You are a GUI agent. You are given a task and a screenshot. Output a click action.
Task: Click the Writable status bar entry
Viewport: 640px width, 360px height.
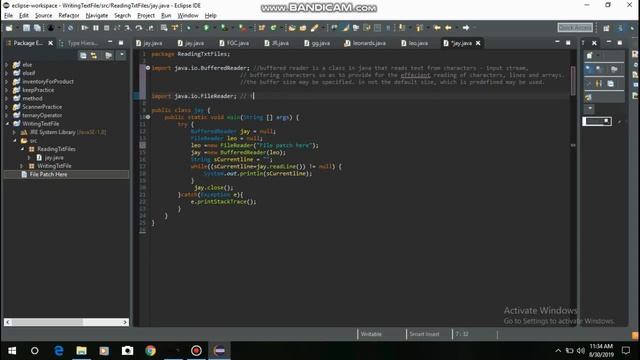(371, 334)
